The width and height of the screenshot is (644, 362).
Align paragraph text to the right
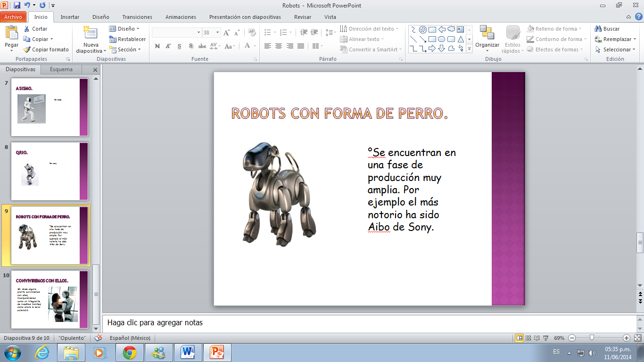(289, 46)
